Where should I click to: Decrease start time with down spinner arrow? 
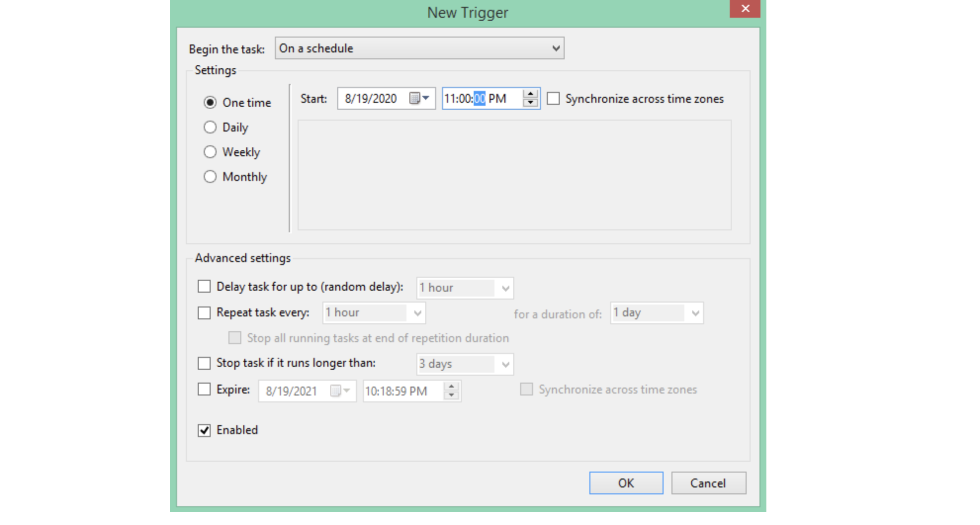[530, 103]
